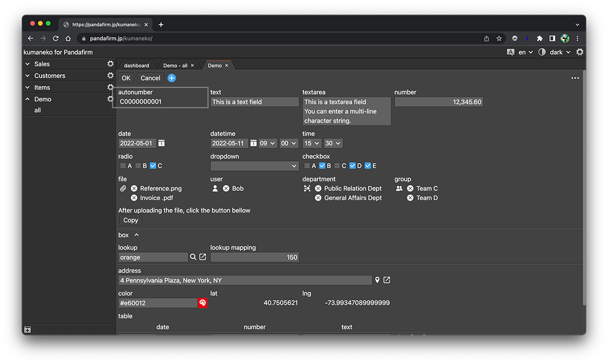Open the datetime hour selector showing 09

(268, 143)
